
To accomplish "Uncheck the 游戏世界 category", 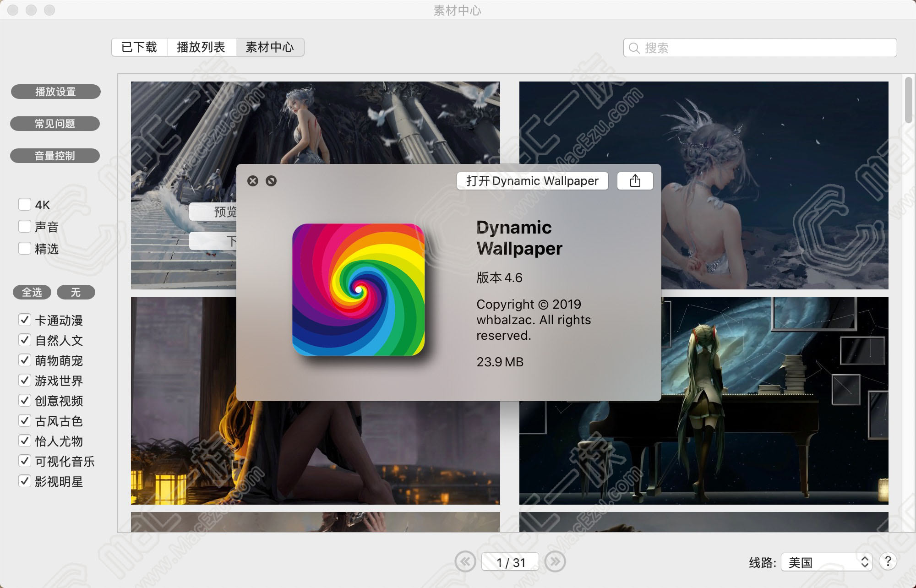I will (x=25, y=380).
